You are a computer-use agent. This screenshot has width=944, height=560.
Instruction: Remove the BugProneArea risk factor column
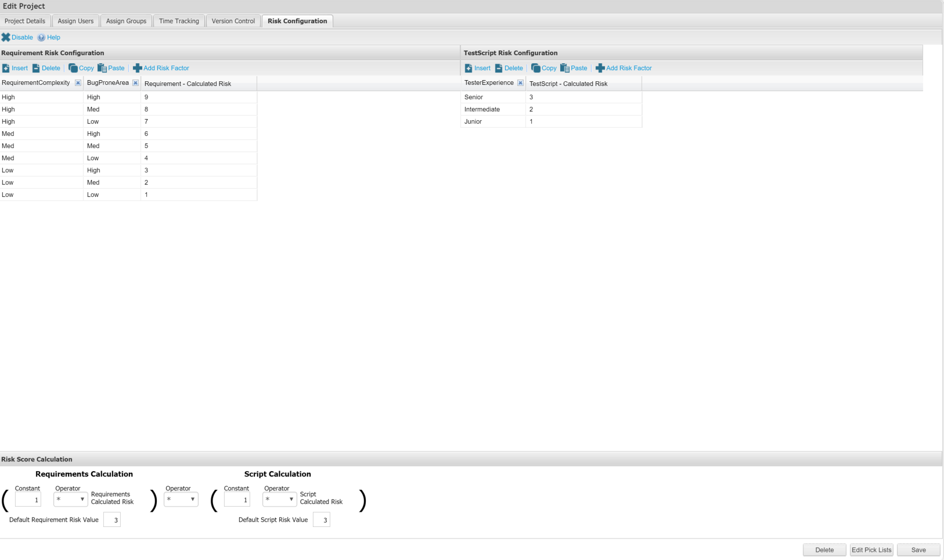tap(135, 83)
